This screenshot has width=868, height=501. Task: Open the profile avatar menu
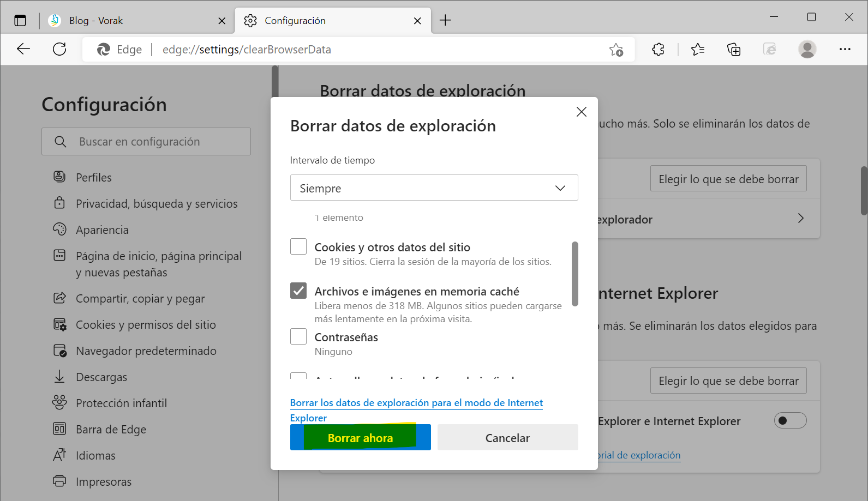pos(807,49)
